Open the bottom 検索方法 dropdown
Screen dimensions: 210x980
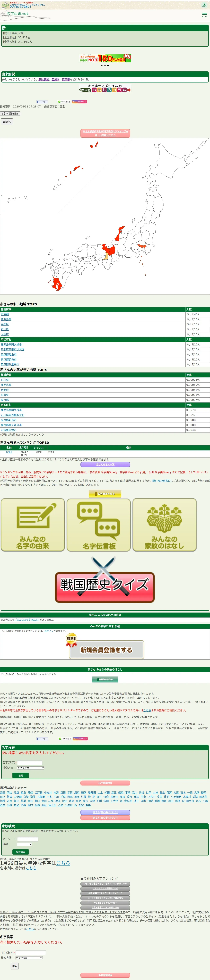click(29, 958)
